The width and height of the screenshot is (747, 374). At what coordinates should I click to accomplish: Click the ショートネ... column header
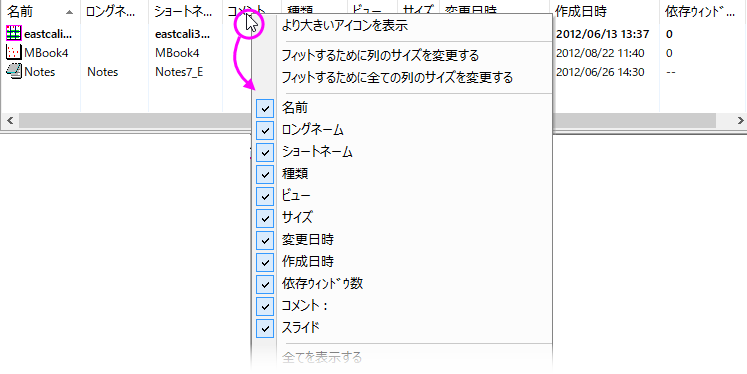pyautogui.click(x=185, y=12)
